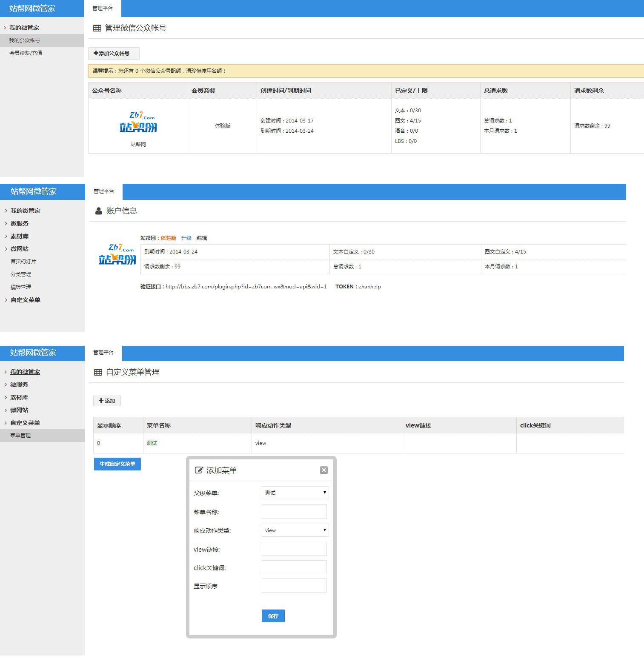This screenshot has width=644, height=661.
Task: Click 管理平台 tab in the middle panel
Action: [x=104, y=191]
